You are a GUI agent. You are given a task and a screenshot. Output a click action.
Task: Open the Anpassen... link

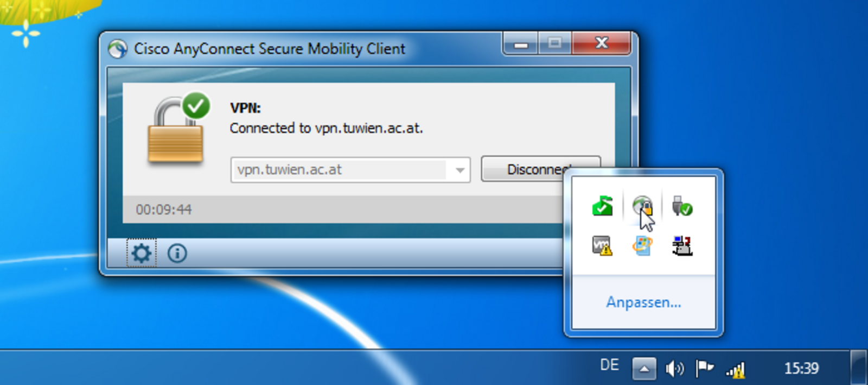[x=643, y=302]
